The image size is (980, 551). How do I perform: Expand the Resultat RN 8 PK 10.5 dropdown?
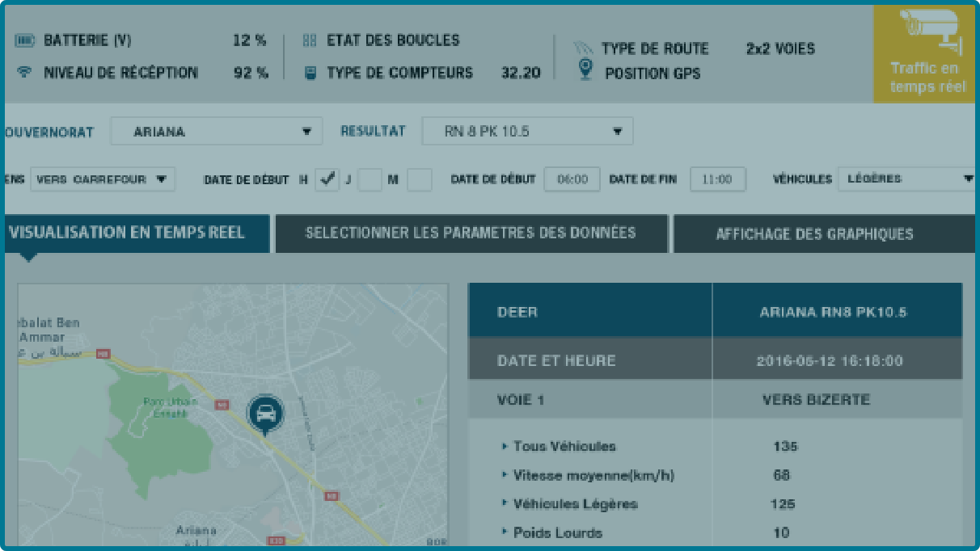(527, 131)
